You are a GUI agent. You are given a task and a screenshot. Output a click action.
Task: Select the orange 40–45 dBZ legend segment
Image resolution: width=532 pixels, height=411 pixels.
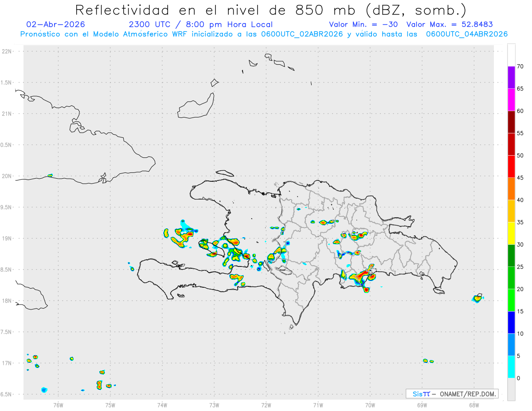click(511, 188)
